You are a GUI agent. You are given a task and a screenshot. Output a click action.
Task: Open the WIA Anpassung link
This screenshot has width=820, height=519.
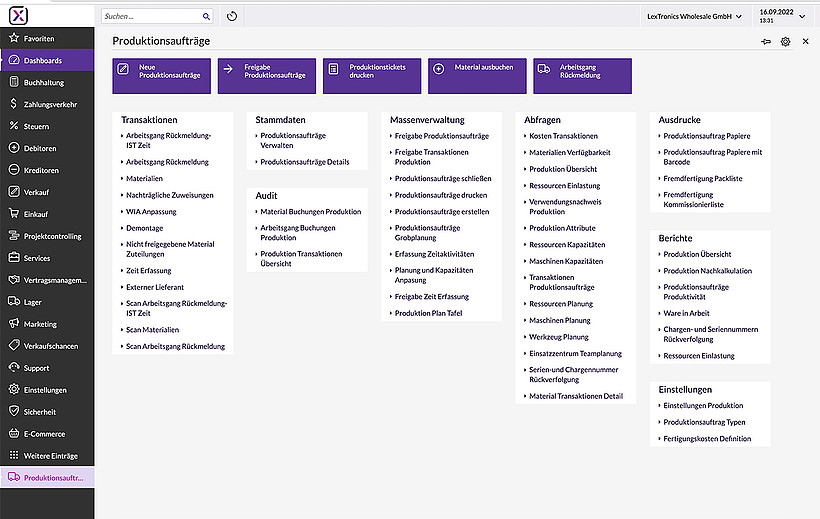click(151, 212)
